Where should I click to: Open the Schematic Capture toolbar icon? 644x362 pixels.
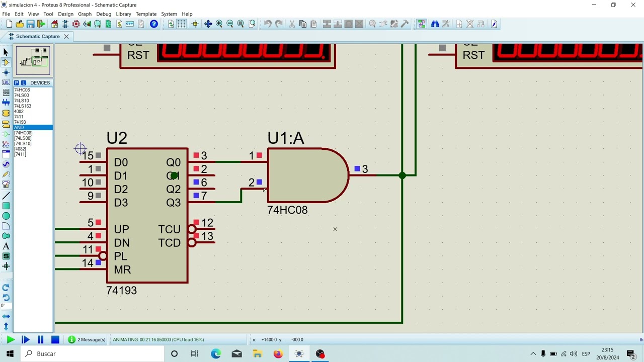click(x=65, y=24)
